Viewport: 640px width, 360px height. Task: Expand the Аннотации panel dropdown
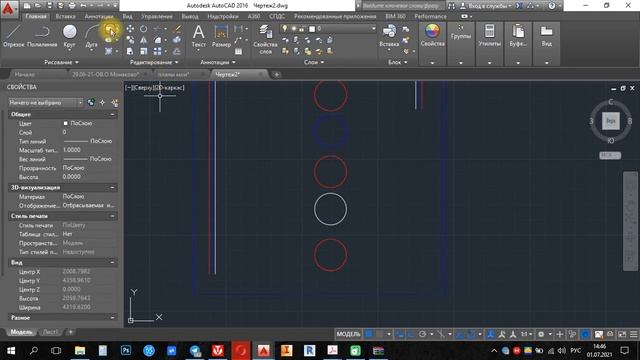(x=218, y=62)
